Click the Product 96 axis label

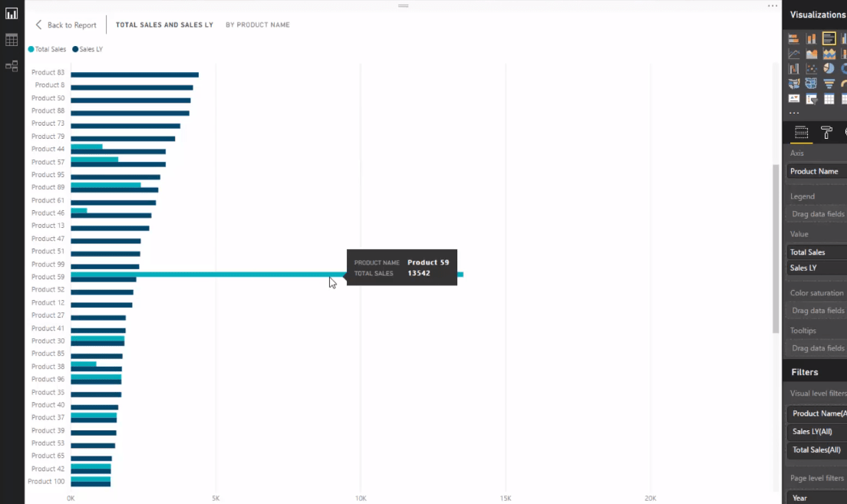coord(48,379)
